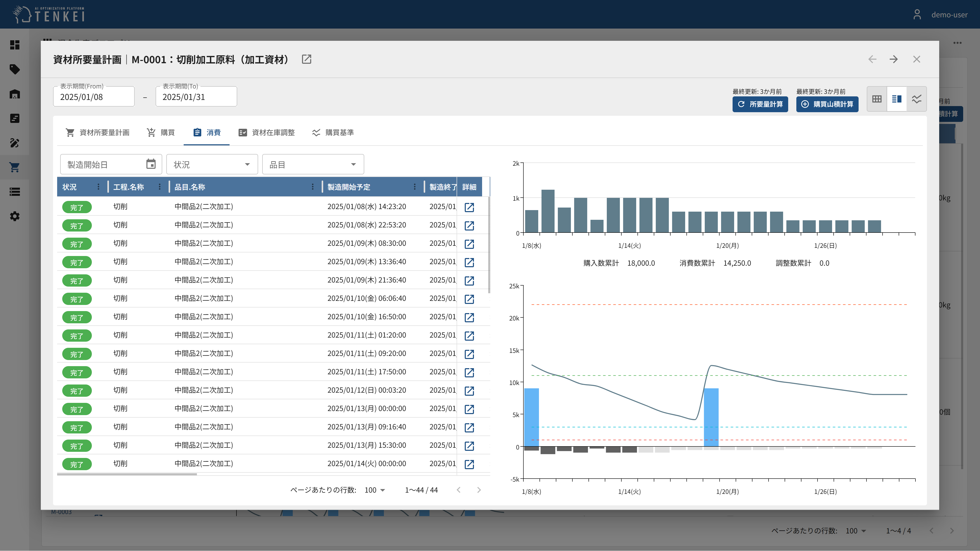Viewport: 980px width, 551px height.
Task: Switch to grid table view mode
Action: pos(877,99)
